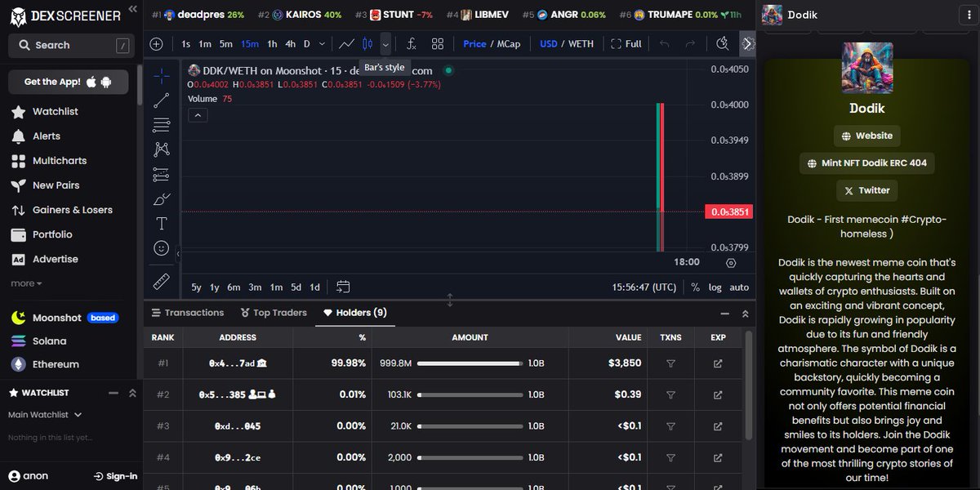The width and height of the screenshot is (980, 490).
Task: Toggle auto scale on chart
Action: point(739,287)
